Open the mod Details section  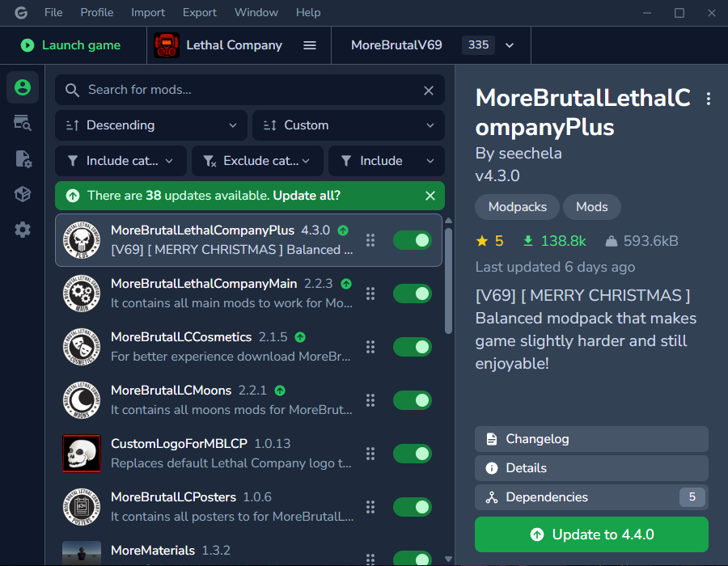pyautogui.click(x=591, y=468)
